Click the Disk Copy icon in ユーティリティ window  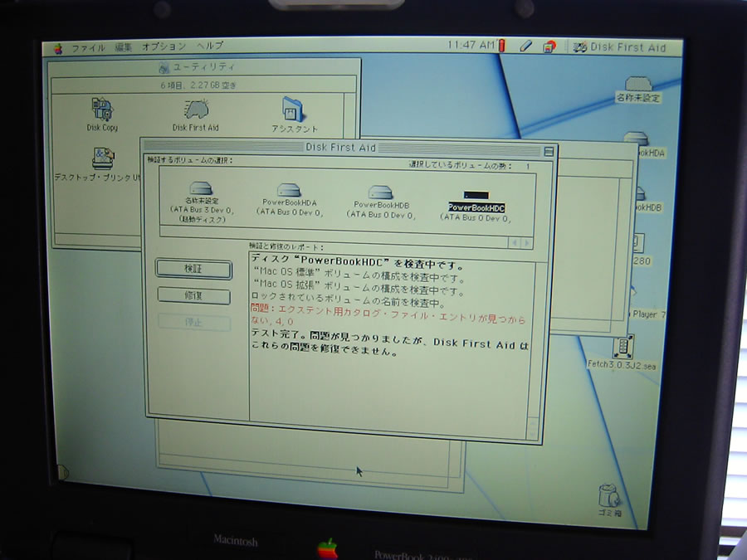pos(102,114)
